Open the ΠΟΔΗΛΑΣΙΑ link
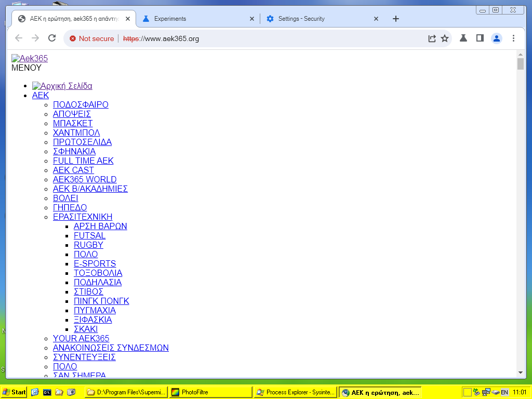Image resolution: width=532 pixels, height=399 pixels. [98, 282]
